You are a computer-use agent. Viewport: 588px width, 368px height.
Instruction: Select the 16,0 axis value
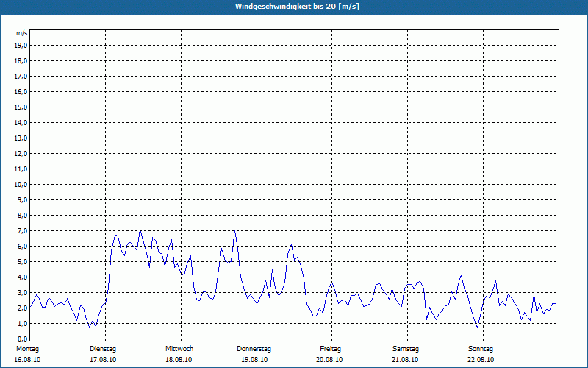[x=21, y=91]
